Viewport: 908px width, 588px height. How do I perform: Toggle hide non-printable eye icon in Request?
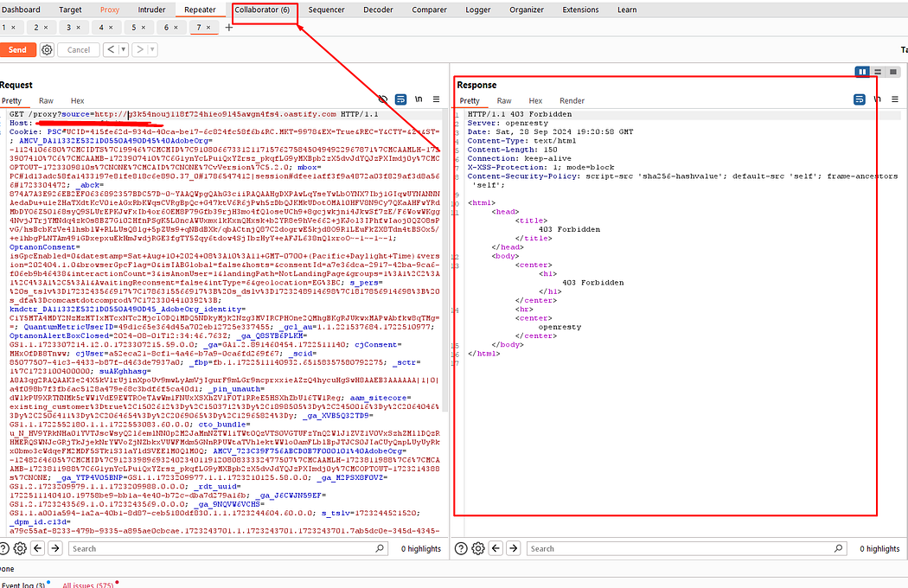(x=383, y=99)
